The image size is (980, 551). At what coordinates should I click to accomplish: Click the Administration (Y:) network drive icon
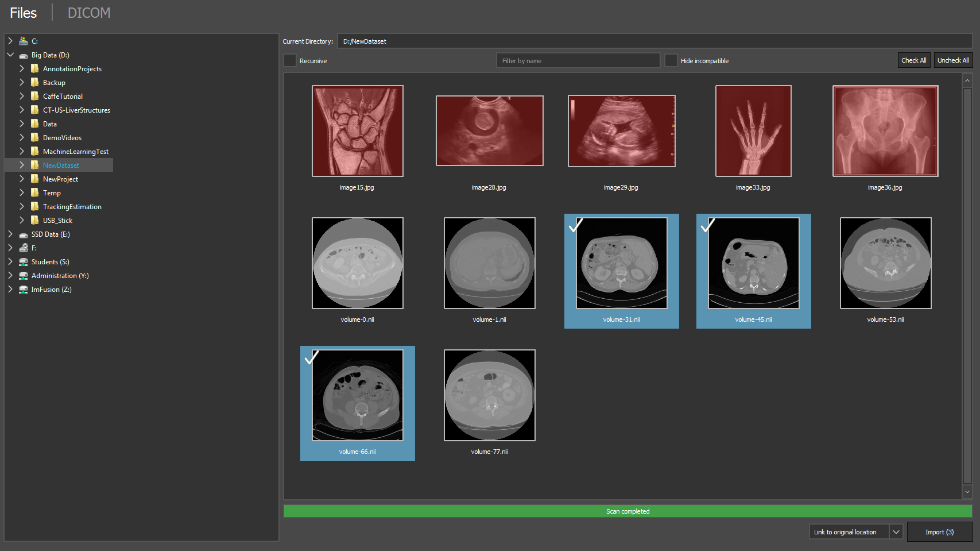pos(24,275)
